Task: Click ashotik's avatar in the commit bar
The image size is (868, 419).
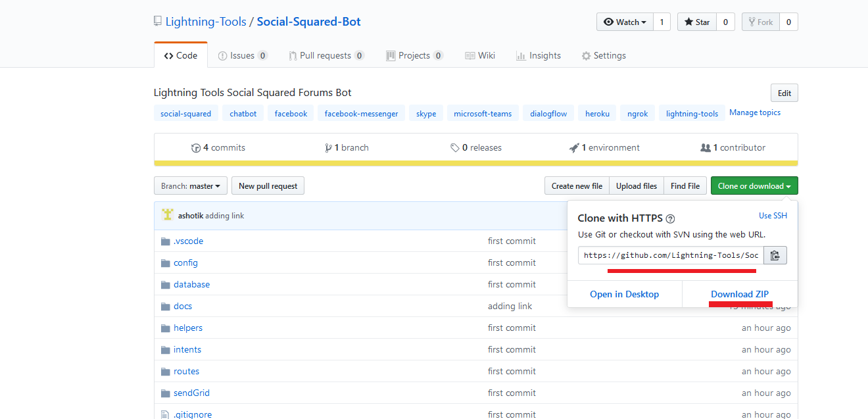Action: (167, 215)
